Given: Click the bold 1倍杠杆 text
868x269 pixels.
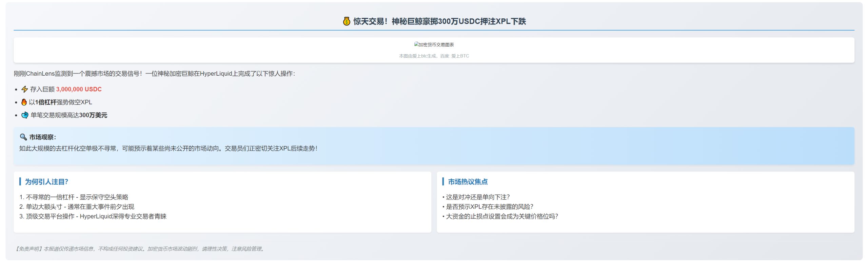Looking at the screenshot, I should coord(46,102).
